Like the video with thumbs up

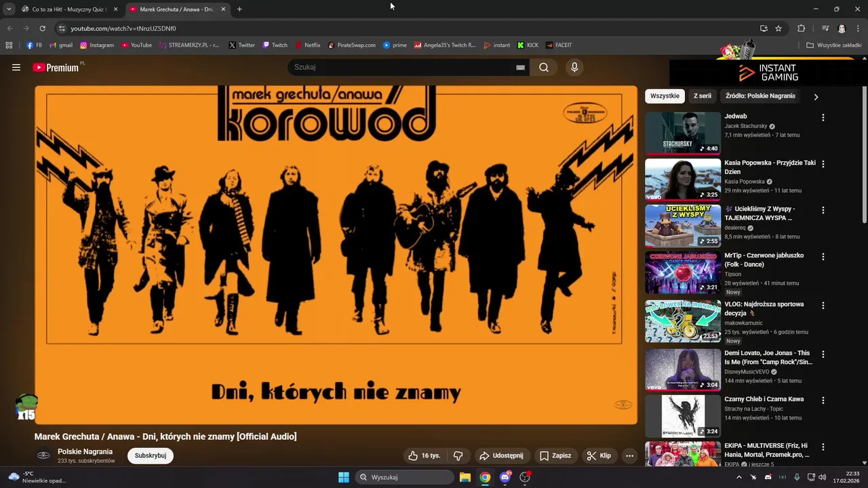[x=424, y=455]
